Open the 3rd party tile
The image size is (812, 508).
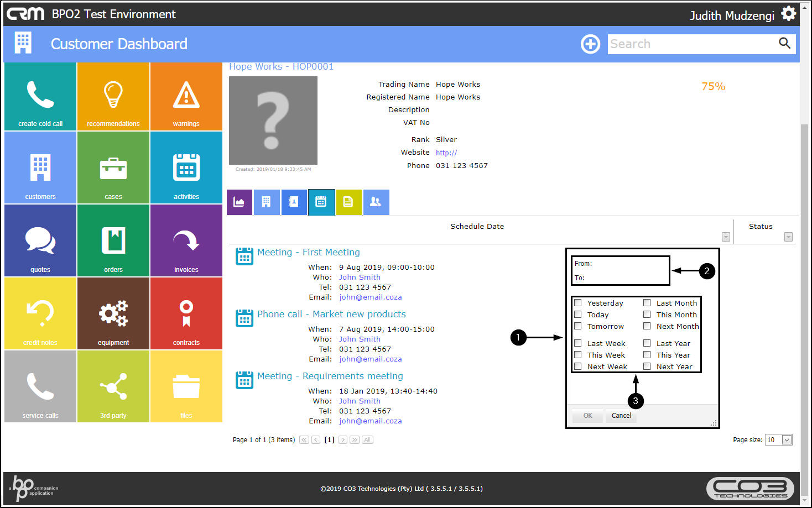coord(113,386)
